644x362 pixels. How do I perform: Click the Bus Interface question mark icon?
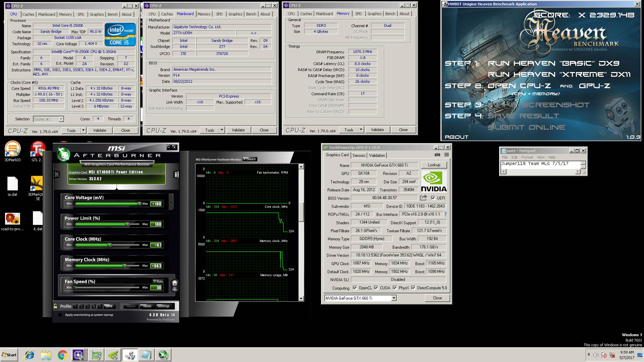[445, 214]
